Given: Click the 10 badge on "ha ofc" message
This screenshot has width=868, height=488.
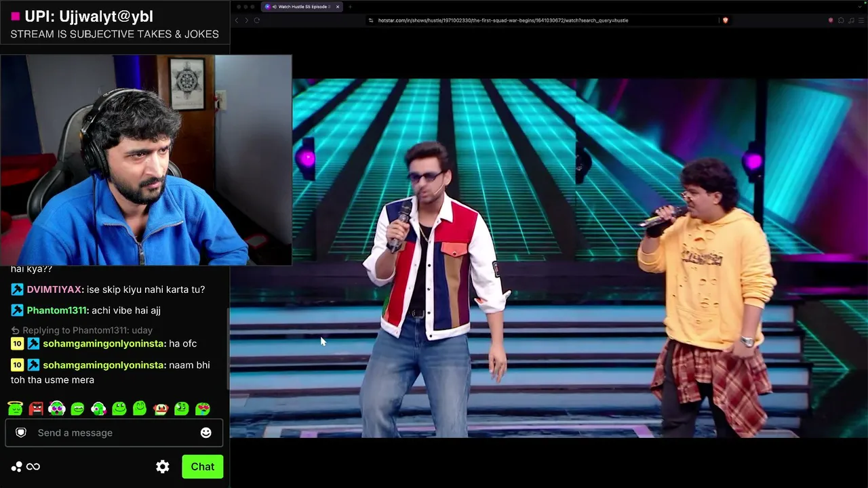Looking at the screenshot, I should point(17,344).
